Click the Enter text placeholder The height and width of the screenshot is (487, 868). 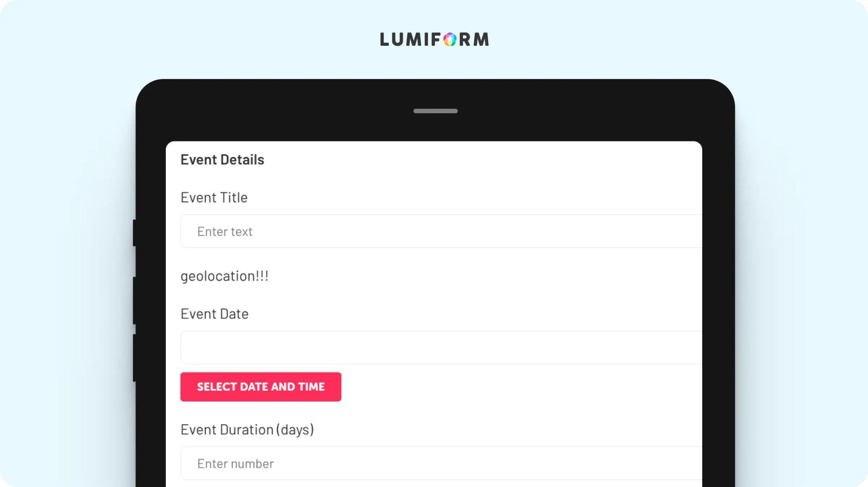[x=225, y=232]
